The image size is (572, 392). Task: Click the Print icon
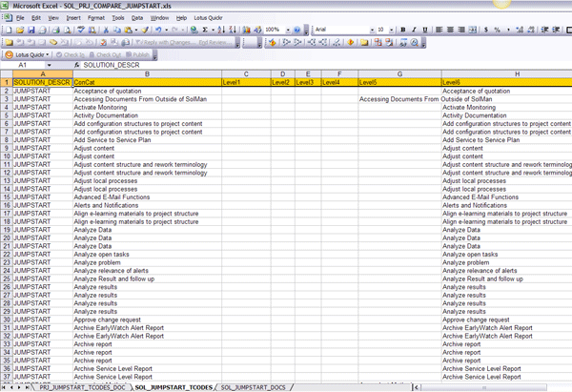tap(55, 30)
